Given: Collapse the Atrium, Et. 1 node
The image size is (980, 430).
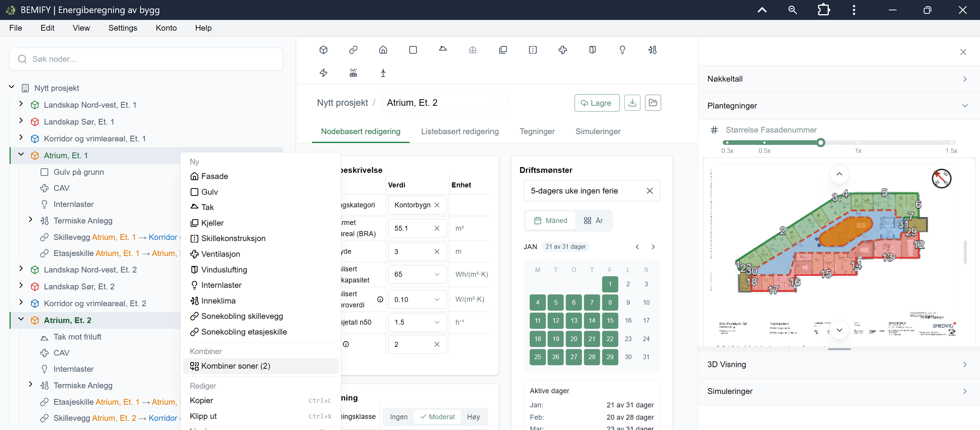Looking at the screenshot, I should coord(21,155).
